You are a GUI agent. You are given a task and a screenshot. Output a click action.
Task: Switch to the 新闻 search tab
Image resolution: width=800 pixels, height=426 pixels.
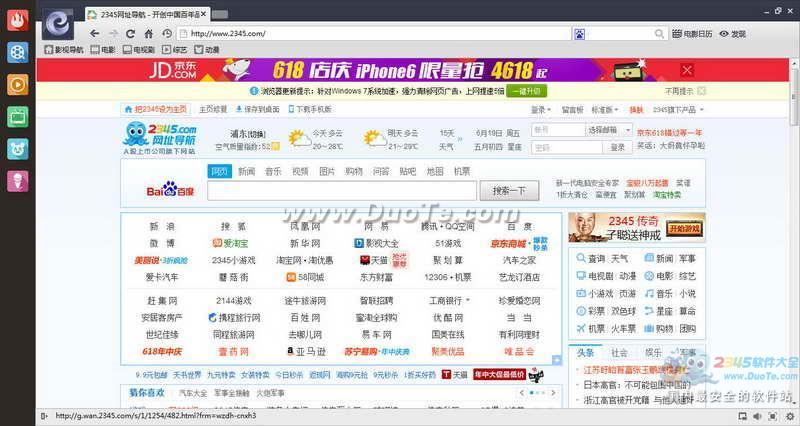pyautogui.click(x=246, y=171)
